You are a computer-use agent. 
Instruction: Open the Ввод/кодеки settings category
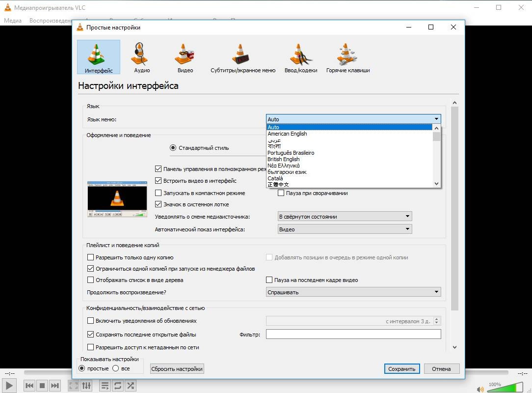click(301, 56)
